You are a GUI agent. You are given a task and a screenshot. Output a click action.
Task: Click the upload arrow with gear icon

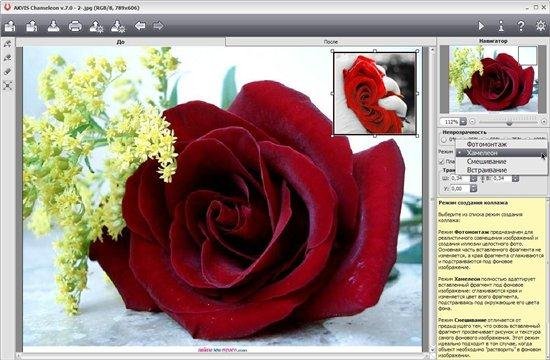pos(96,26)
